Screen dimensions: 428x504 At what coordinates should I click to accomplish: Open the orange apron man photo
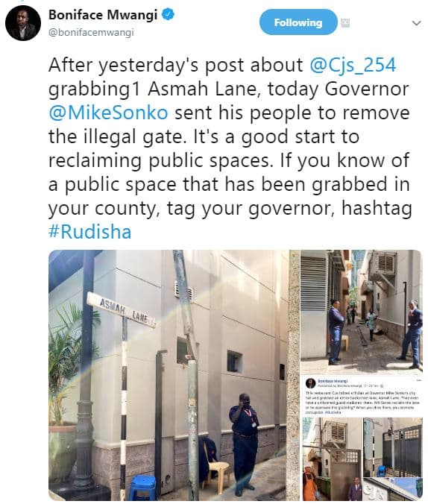pyautogui.click(x=333, y=459)
